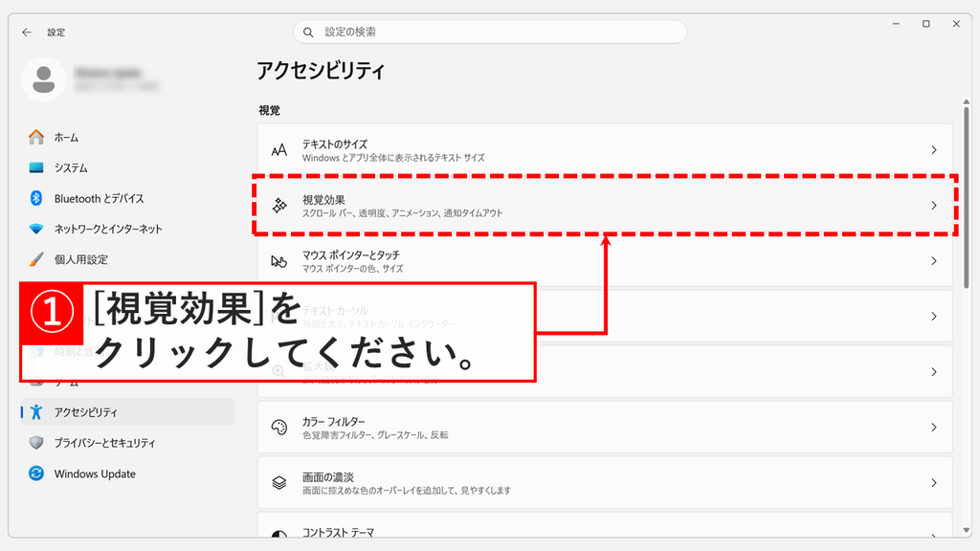Screen dimensions: 980x551
Task: Expand テキストのサイズ chevron
Action: pyautogui.click(x=934, y=150)
